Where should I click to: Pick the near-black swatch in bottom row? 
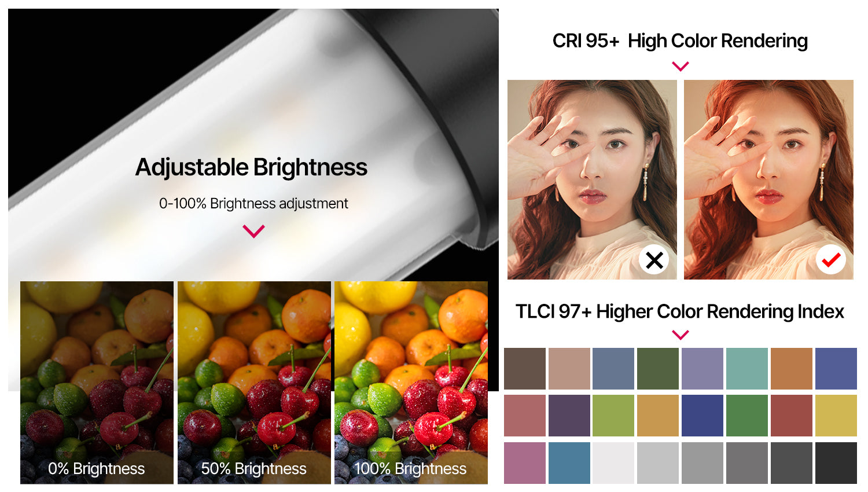(836, 463)
